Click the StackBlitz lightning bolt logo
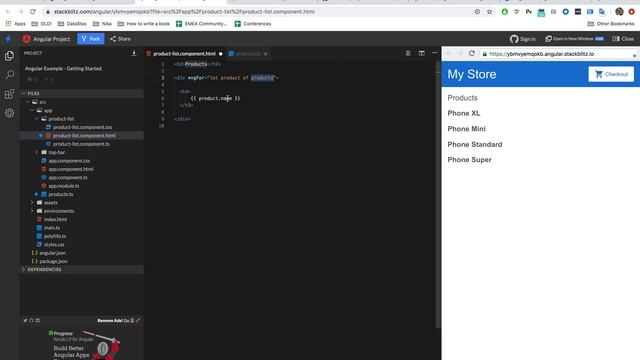 pyautogui.click(x=8, y=39)
